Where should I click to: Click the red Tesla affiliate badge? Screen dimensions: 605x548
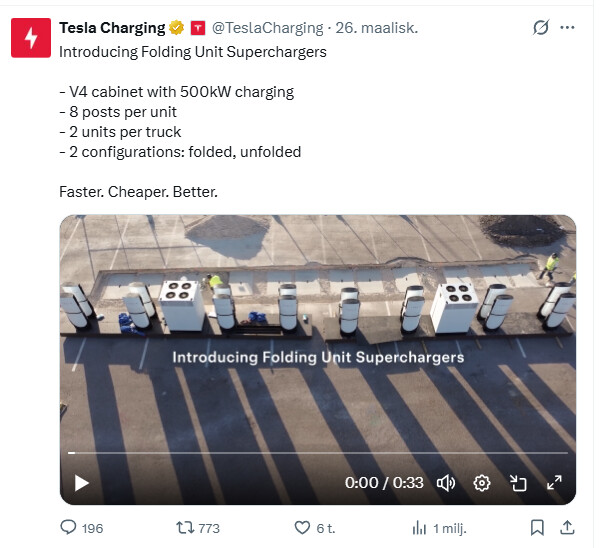197,28
